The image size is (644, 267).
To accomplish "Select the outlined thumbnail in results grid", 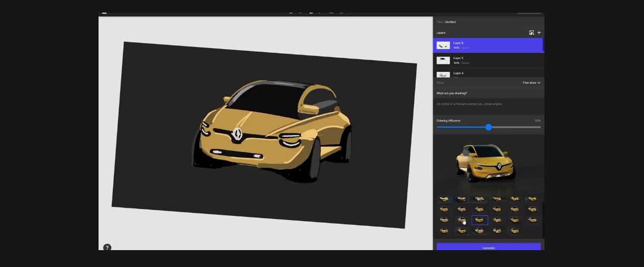I will [x=480, y=220].
